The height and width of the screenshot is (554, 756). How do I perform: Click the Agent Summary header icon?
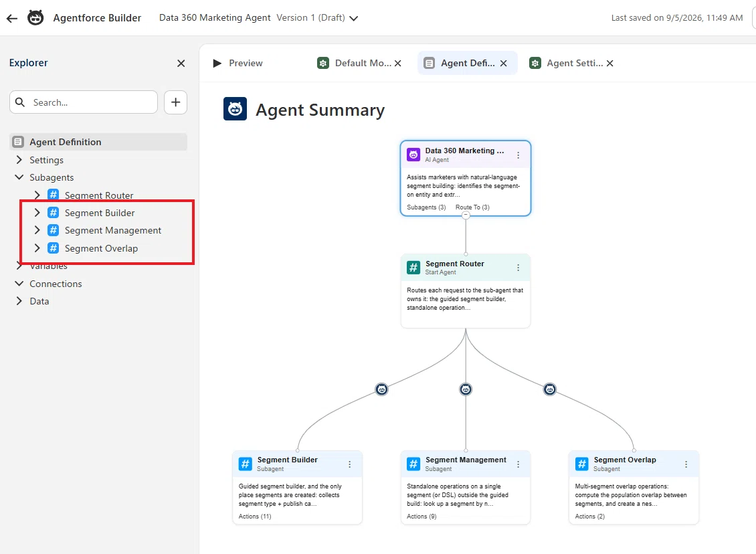(x=235, y=109)
